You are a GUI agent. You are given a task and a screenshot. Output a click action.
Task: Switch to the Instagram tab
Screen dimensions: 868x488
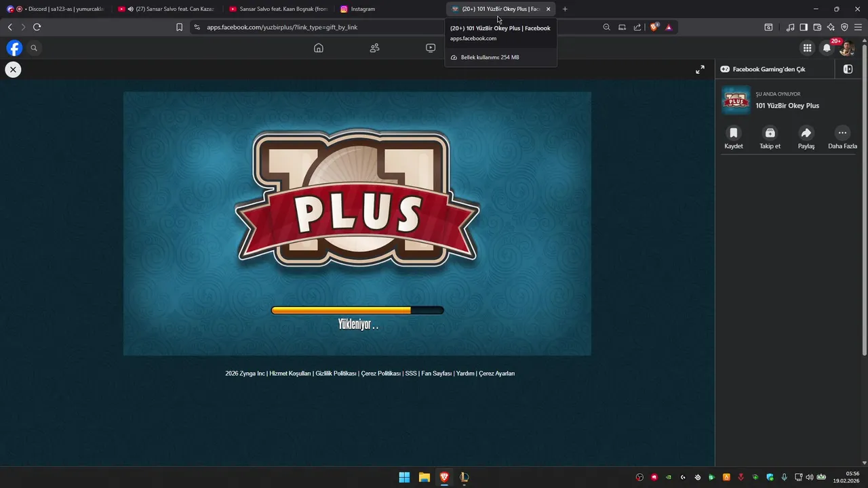pos(389,9)
